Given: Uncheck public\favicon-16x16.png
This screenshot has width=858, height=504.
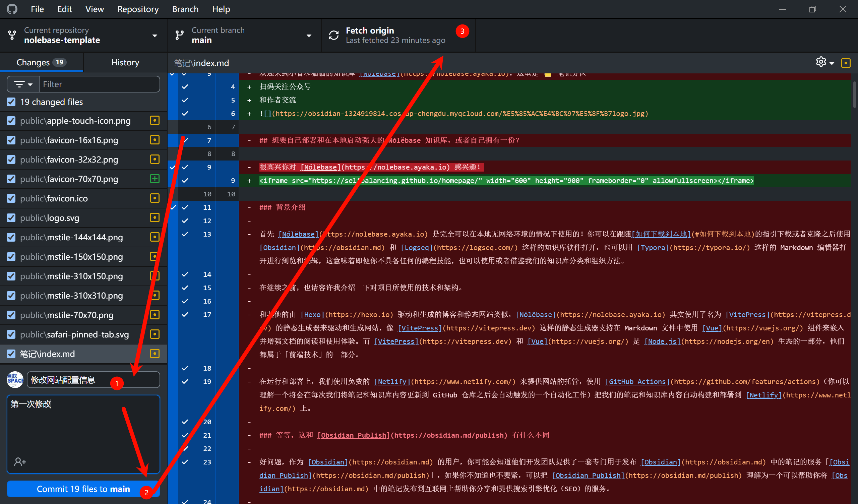Looking at the screenshot, I should [x=11, y=140].
